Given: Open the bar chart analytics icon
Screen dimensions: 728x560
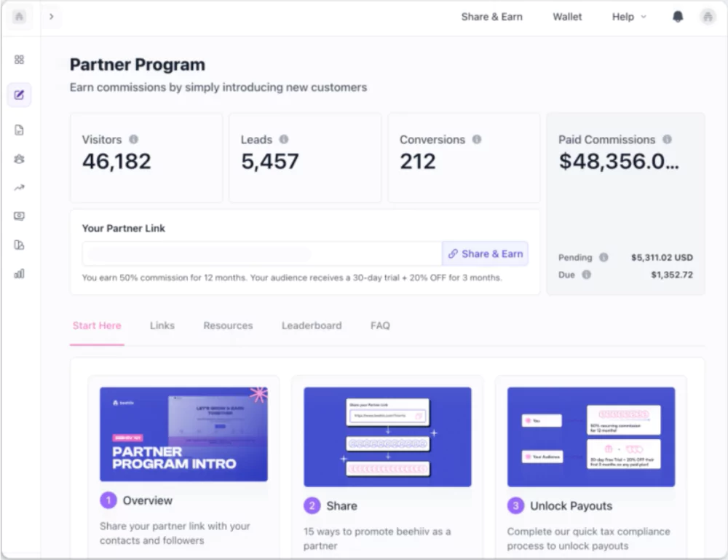Looking at the screenshot, I should coord(19,274).
